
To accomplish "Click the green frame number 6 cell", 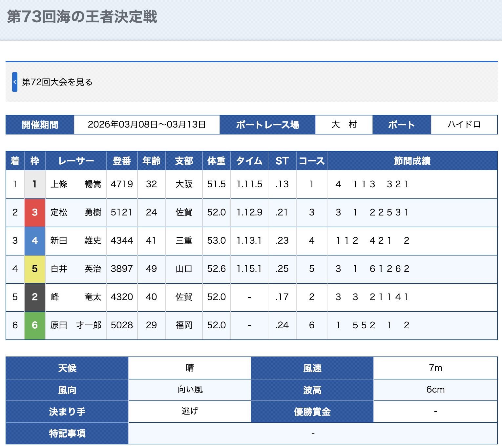I will 35,325.
